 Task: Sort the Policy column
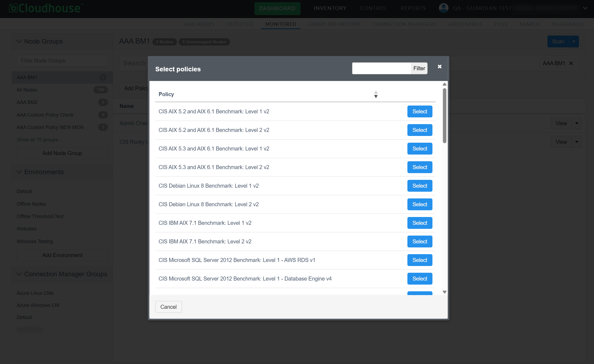click(376, 94)
